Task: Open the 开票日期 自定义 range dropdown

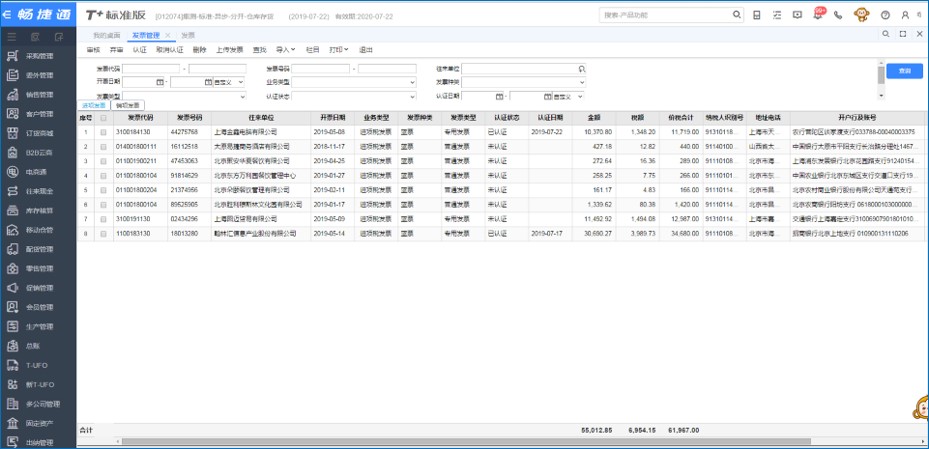Action: (229, 82)
